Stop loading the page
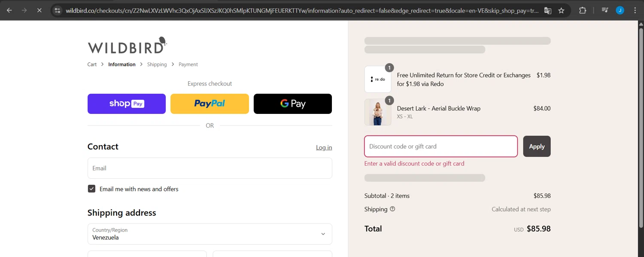The height and width of the screenshot is (257, 644). click(39, 10)
